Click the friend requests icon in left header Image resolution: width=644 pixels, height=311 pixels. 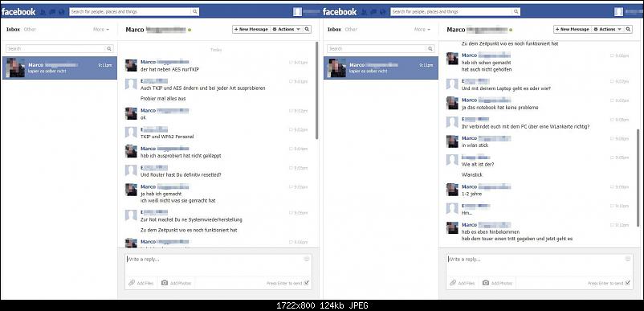pyautogui.click(x=43, y=12)
